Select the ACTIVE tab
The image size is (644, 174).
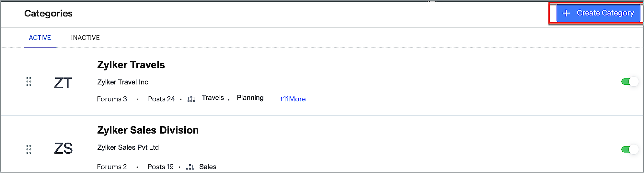[x=40, y=38]
